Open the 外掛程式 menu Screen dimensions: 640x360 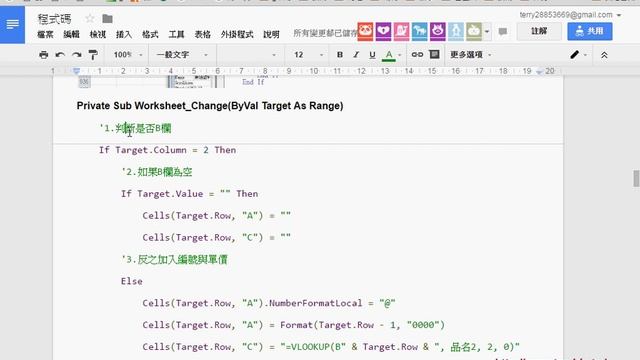(237, 35)
